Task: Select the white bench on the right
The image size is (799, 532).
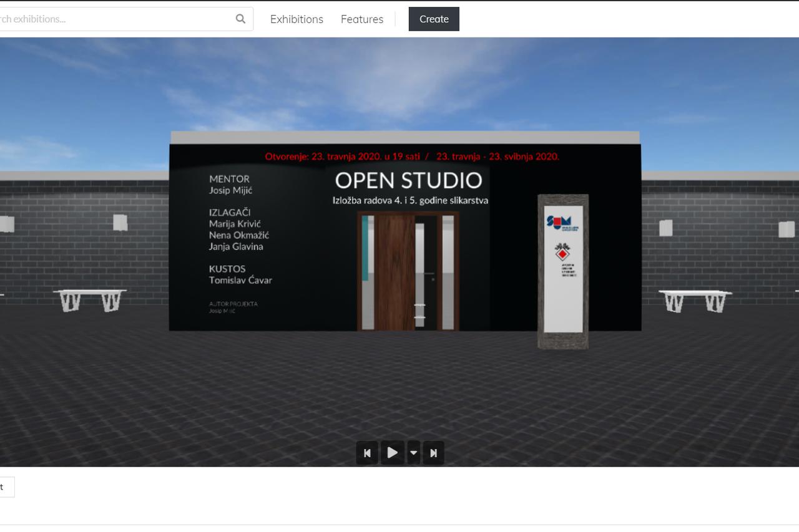Action: pos(695,300)
